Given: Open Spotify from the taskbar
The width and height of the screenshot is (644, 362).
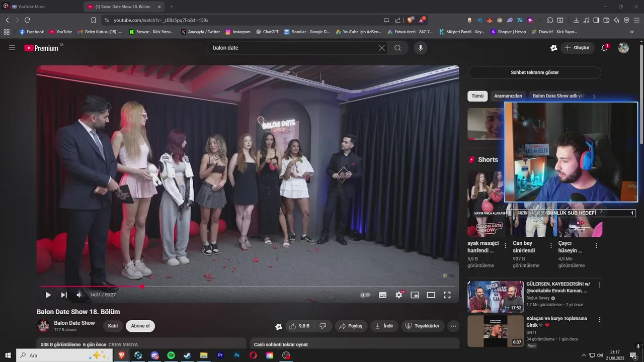Looking at the screenshot, I should [171, 355].
